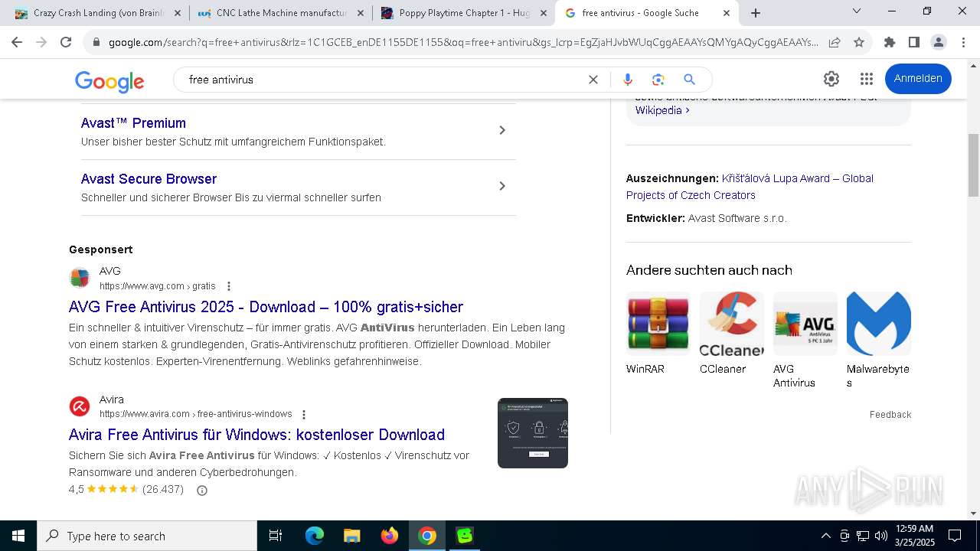
Task: Select the AVG Antivirus related thumbnail
Action: coord(805,324)
